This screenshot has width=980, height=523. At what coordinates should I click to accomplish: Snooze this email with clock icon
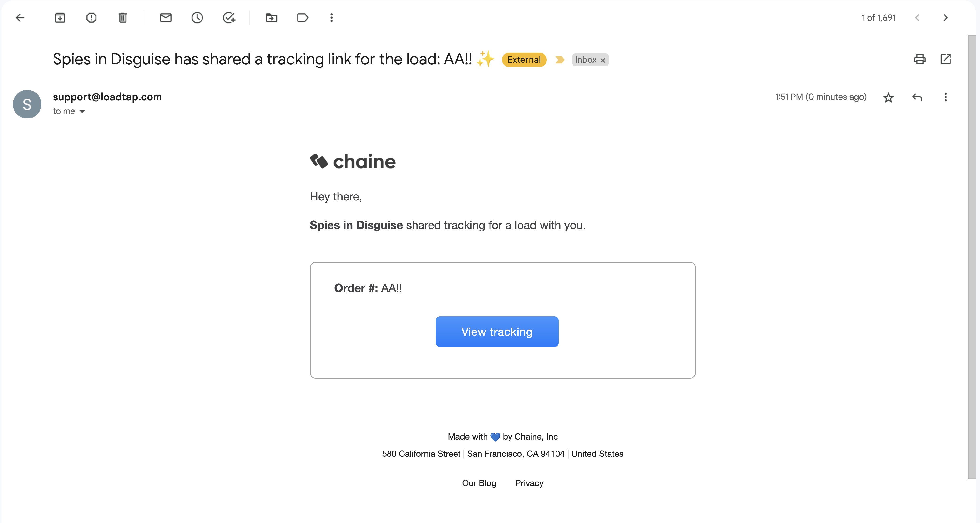[x=197, y=17]
